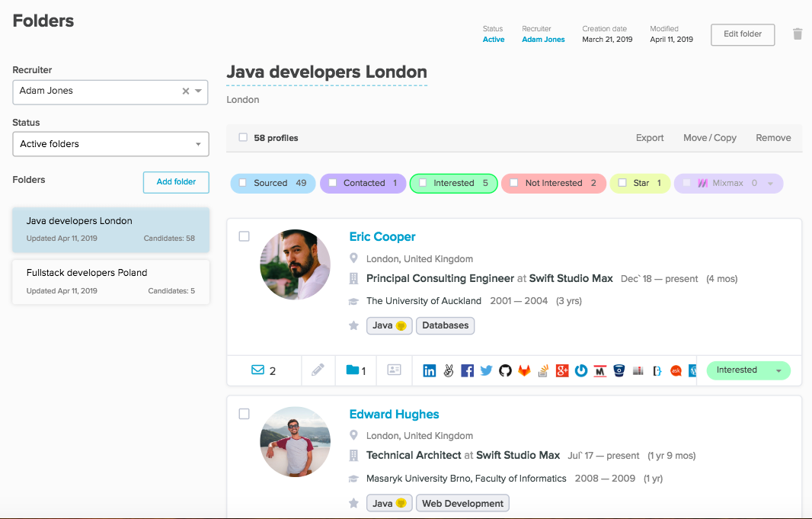The height and width of the screenshot is (519, 812).
Task: Click the pencil notes icon for Eric Cooper
Action: point(318,370)
